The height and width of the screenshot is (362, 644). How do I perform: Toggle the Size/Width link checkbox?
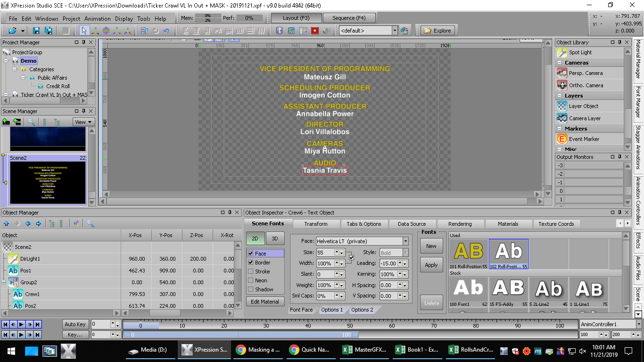[351, 257]
